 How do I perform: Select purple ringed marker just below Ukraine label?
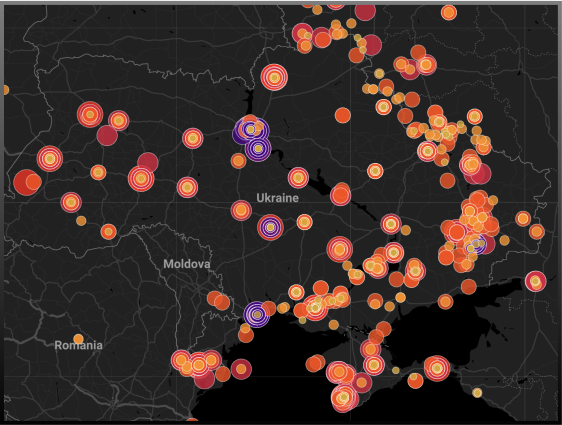point(270,227)
